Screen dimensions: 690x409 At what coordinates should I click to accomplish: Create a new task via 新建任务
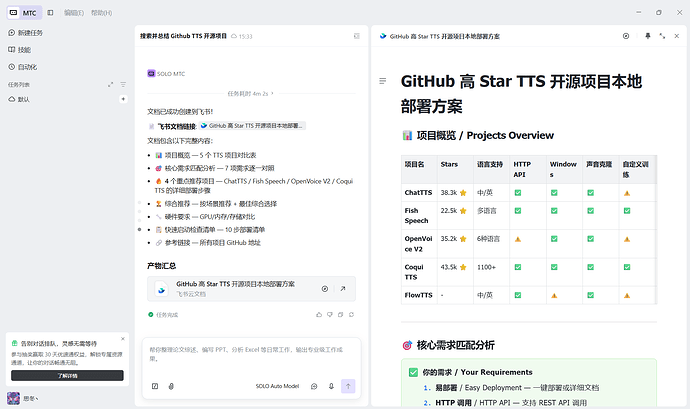[26, 33]
